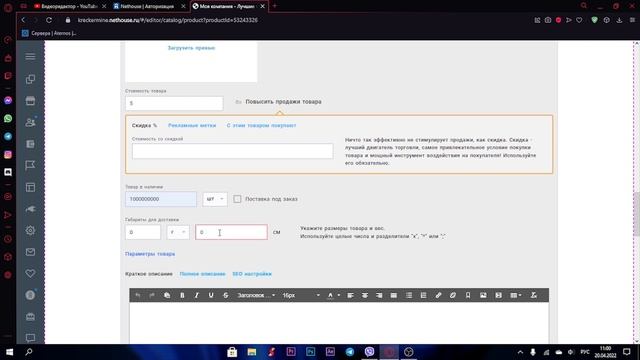Viewport: 640px width, 360px height.
Task: Justify text in editor toolbar
Action: tap(393, 295)
